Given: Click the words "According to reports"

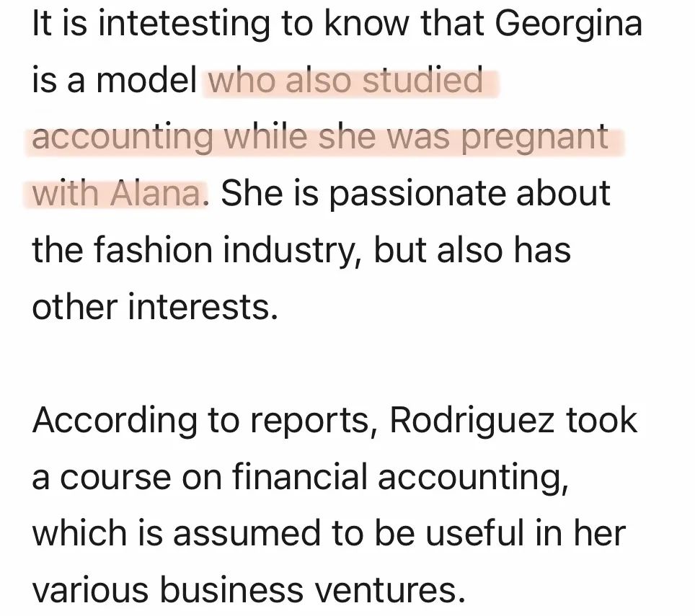Looking at the screenshot, I should [x=205, y=420].
